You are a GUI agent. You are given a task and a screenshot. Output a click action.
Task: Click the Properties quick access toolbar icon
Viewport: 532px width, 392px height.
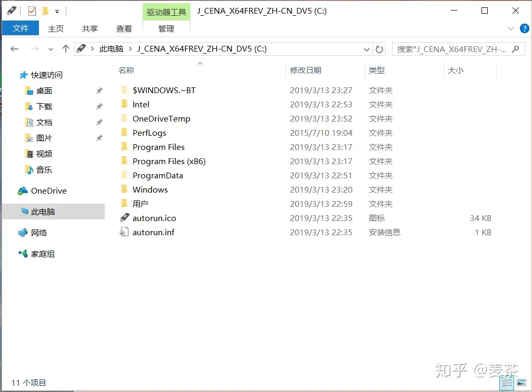[32, 11]
